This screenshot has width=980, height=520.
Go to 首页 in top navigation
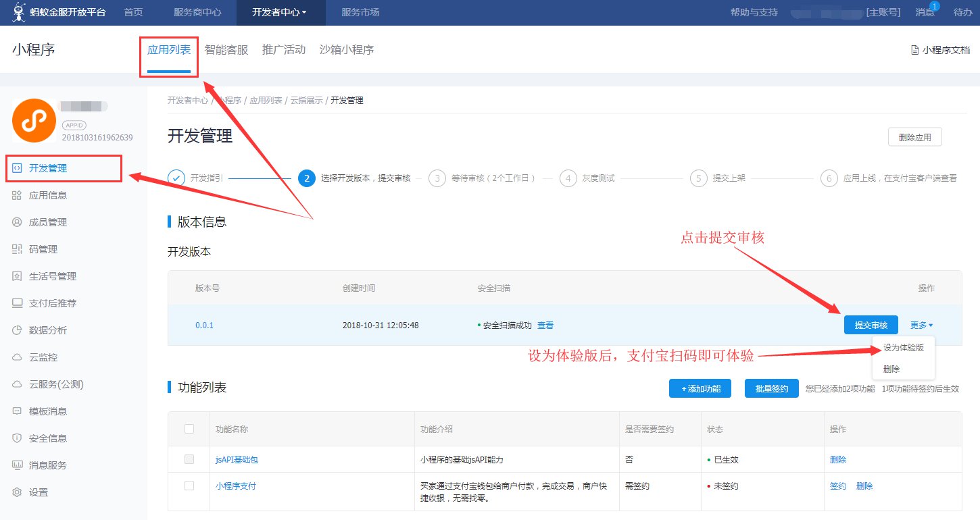(x=134, y=12)
